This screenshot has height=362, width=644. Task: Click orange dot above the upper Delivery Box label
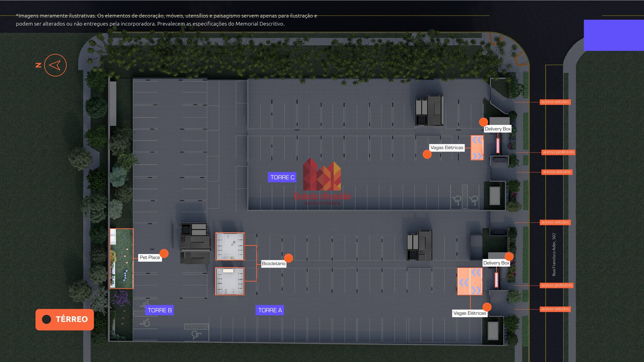click(x=484, y=122)
